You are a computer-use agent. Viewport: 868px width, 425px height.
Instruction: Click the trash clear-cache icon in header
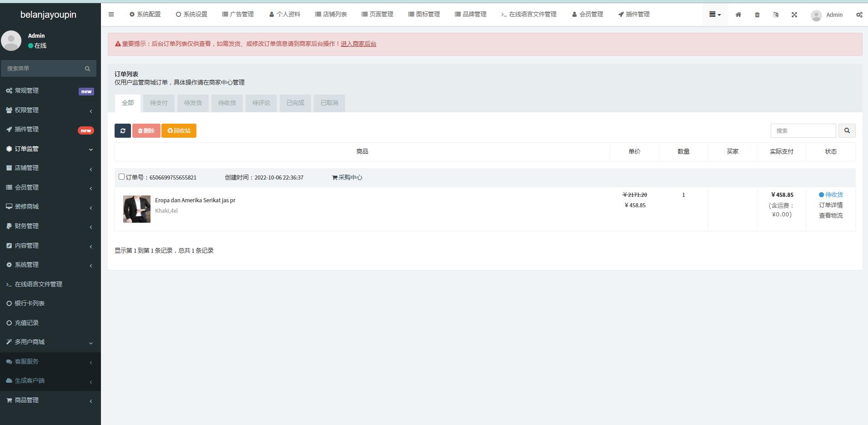tap(757, 15)
